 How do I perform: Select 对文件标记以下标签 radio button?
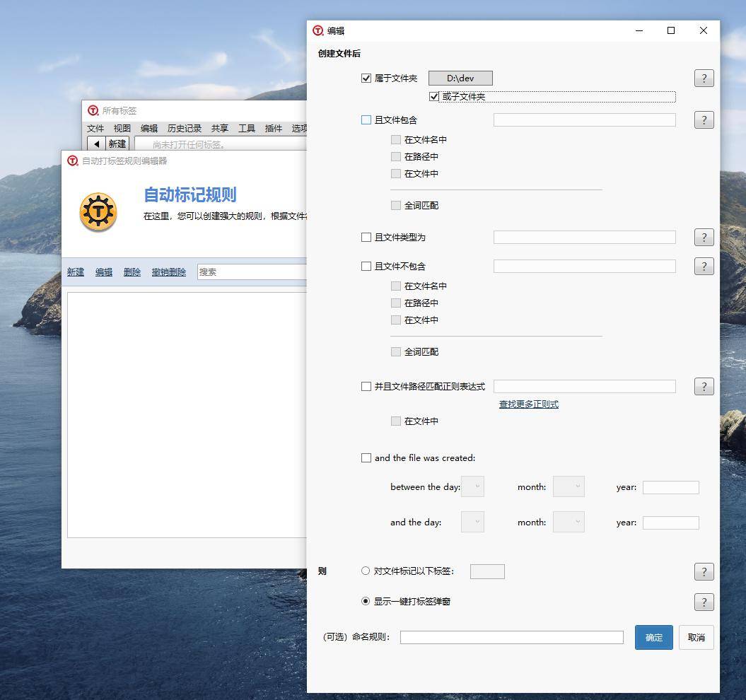click(366, 571)
